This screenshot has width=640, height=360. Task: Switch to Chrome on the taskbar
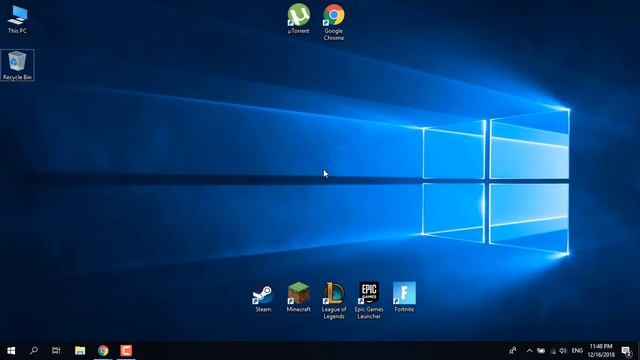point(103,351)
